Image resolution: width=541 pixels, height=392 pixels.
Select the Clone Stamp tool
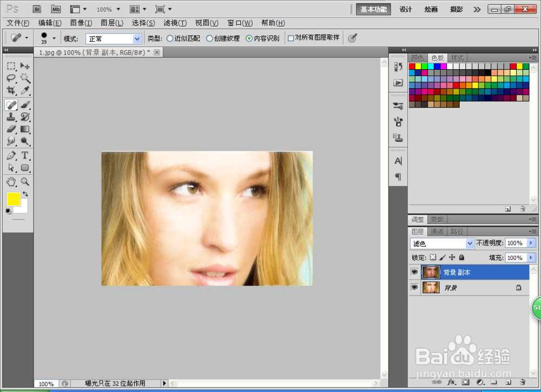click(11, 117)
